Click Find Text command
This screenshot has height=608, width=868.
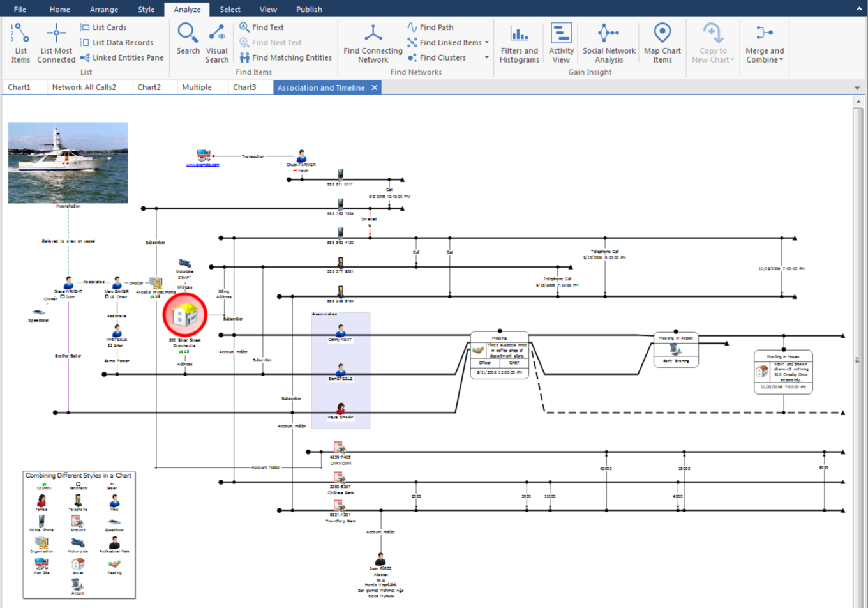[262, 27]
